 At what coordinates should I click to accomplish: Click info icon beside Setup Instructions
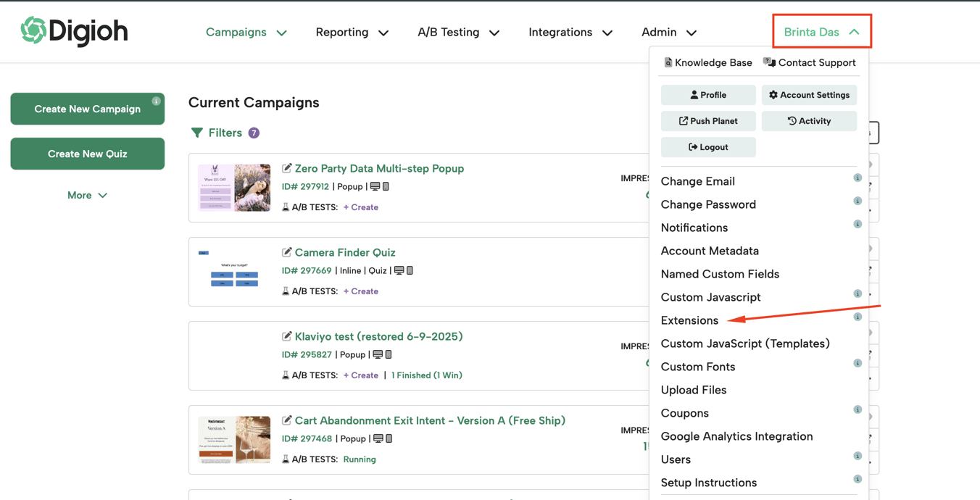pos(857,479)
